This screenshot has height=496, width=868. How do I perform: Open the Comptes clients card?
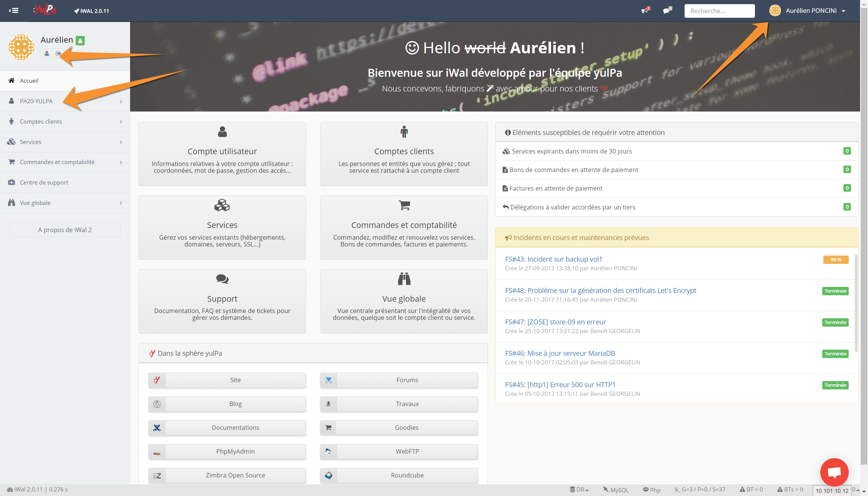[404, 154]
